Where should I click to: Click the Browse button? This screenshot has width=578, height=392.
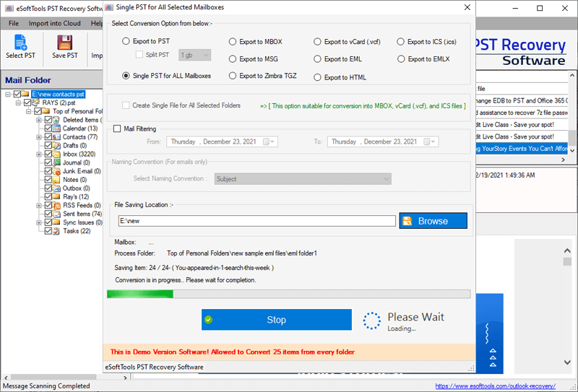click(x=433, y=221)
